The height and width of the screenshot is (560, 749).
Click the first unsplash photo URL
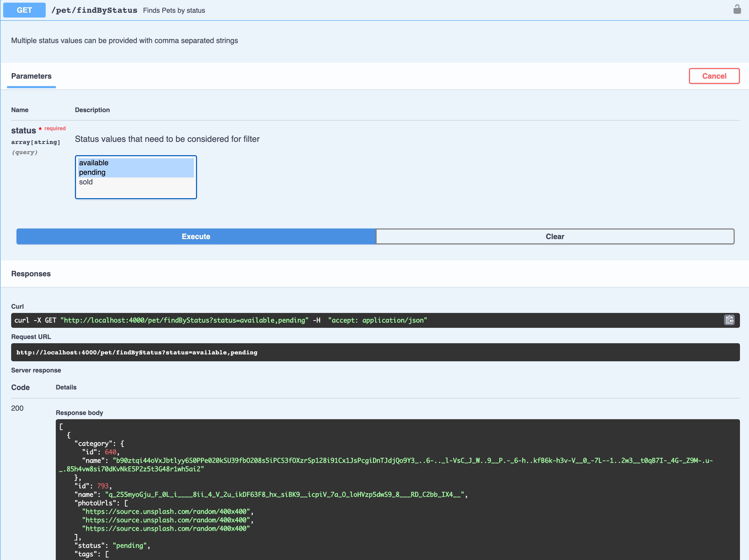pos(166,511)
